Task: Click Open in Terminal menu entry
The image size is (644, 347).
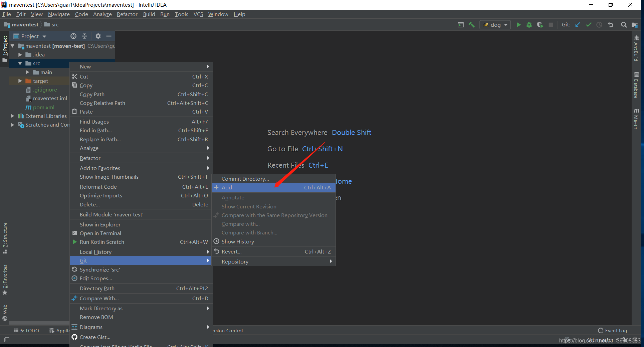Action: (141, 233)
